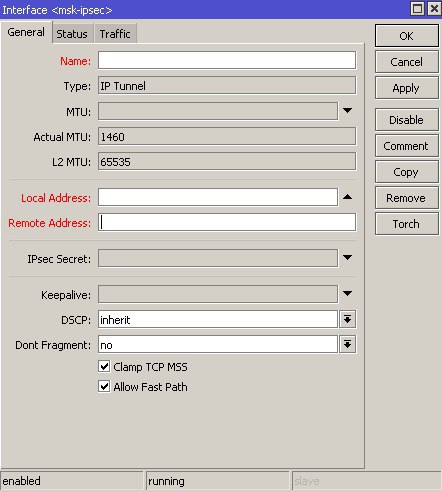442x492 pixels.
Task: Maximize the interface window
Action: point(417,9)
